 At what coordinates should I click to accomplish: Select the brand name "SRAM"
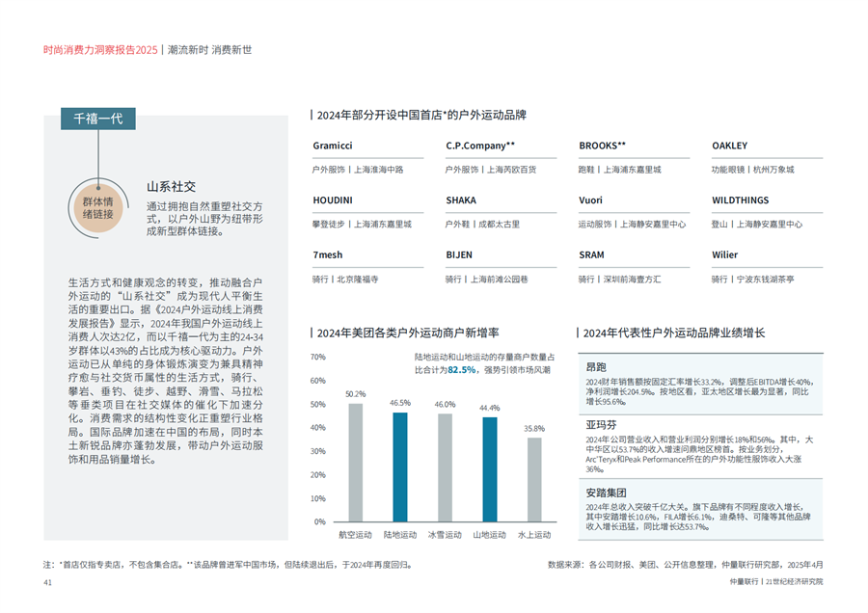point(591,255)
